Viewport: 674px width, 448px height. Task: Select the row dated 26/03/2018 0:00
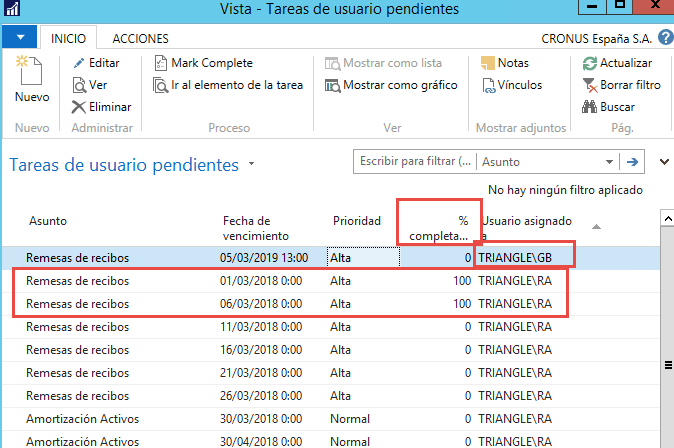[x=331, y=396]
